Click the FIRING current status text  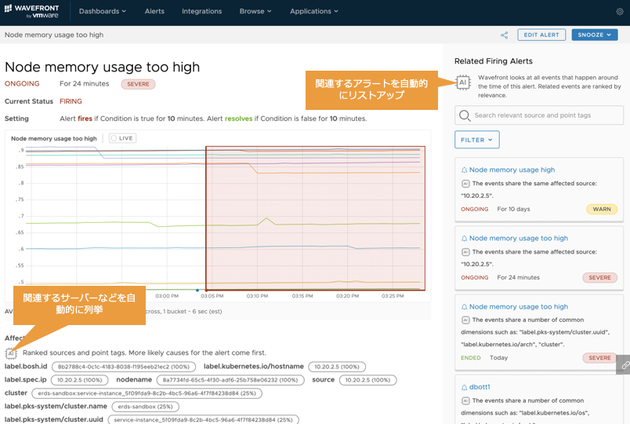[71, 101]
